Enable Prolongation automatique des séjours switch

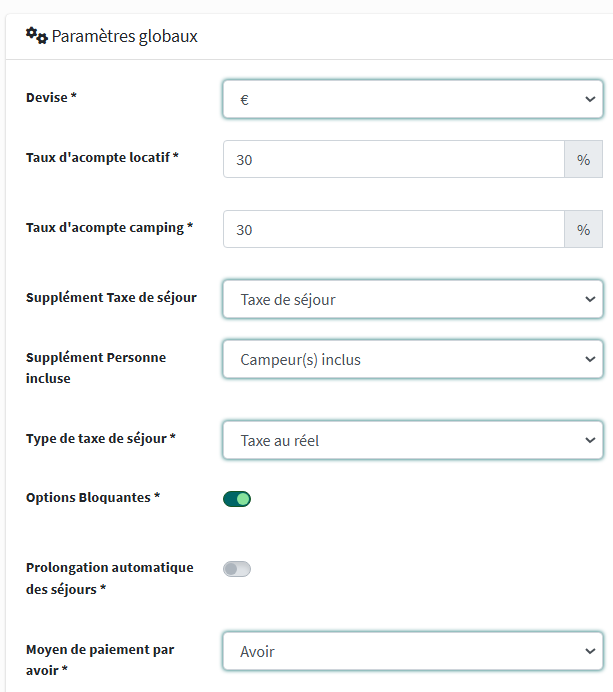point(237,569)
